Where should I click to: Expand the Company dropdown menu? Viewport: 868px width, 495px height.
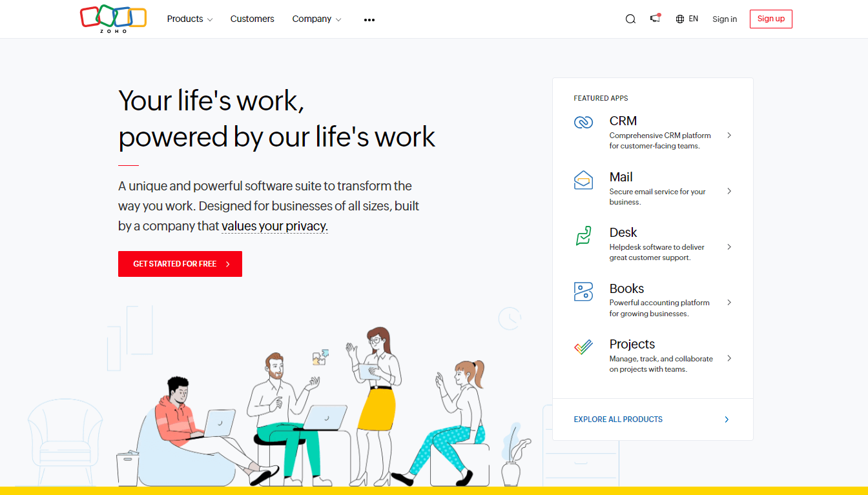click(316, 19)
